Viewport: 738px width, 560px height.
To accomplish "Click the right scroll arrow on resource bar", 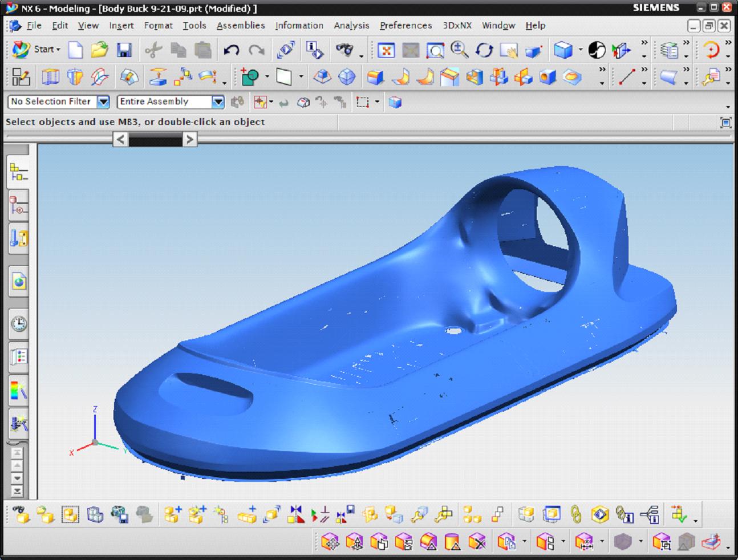I will (190, 139).
